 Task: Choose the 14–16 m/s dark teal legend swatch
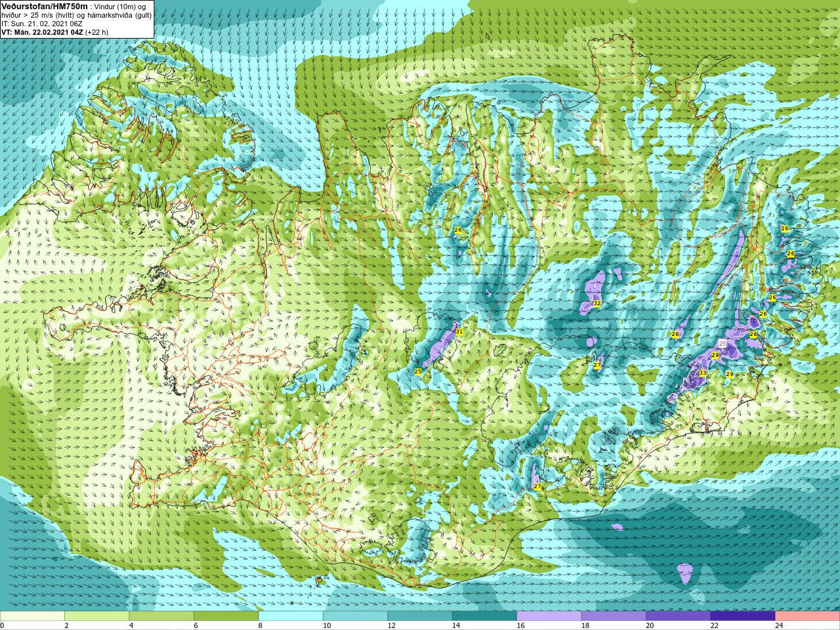pyautogui.click(x=484, y=616)
